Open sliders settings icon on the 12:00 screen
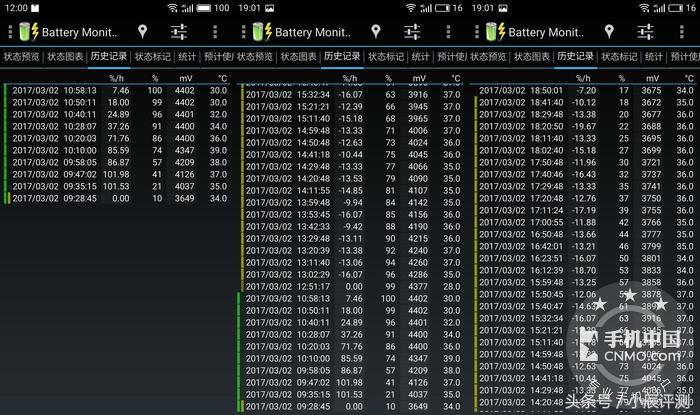Viewport: 700px width, 415px height. (x=179, y=32)
